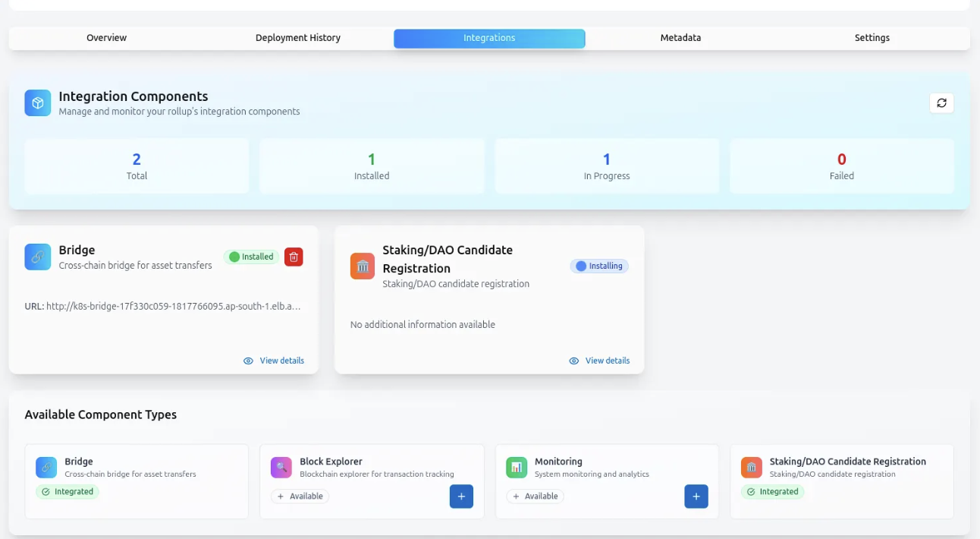Open the Overview tab
Image resolution: width=980 pixels, height=539 pixels.
coord(106,38)
